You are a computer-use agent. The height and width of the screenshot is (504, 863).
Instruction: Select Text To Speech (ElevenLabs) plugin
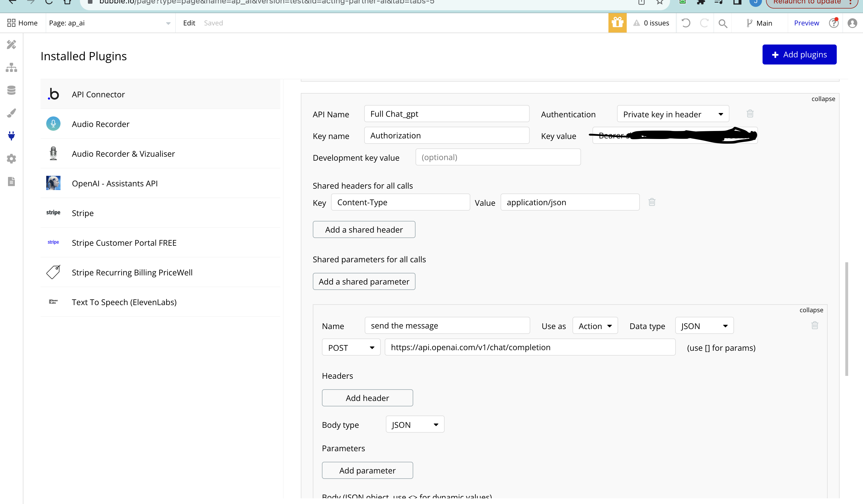pyautogui.click(x=160, y=302)
